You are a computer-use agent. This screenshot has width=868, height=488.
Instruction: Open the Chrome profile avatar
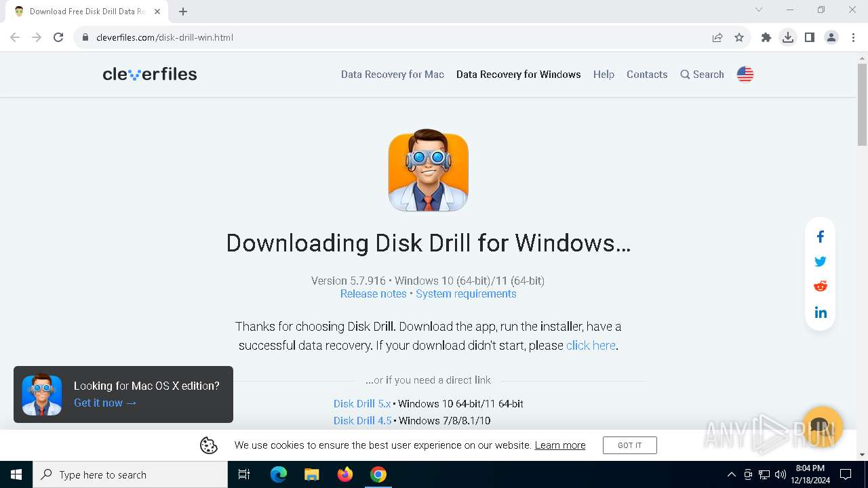point(831,37)
